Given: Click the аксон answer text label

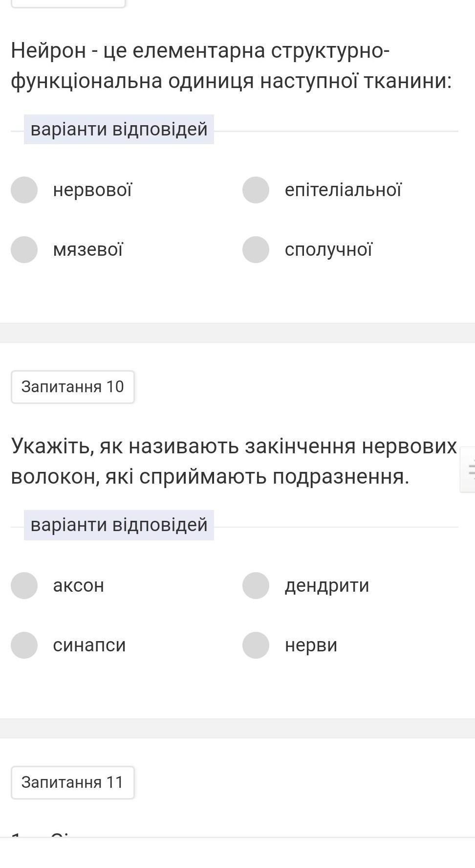Looking at the screenshot, I should [79, 585].
